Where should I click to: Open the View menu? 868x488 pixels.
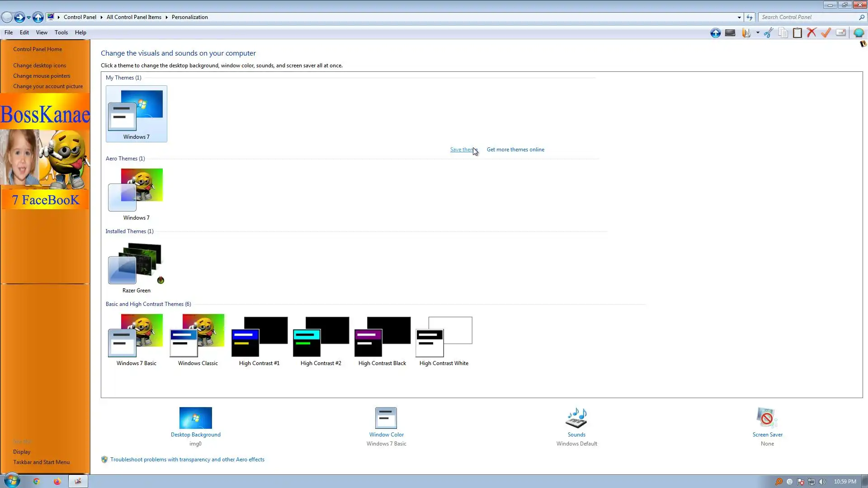42,33
